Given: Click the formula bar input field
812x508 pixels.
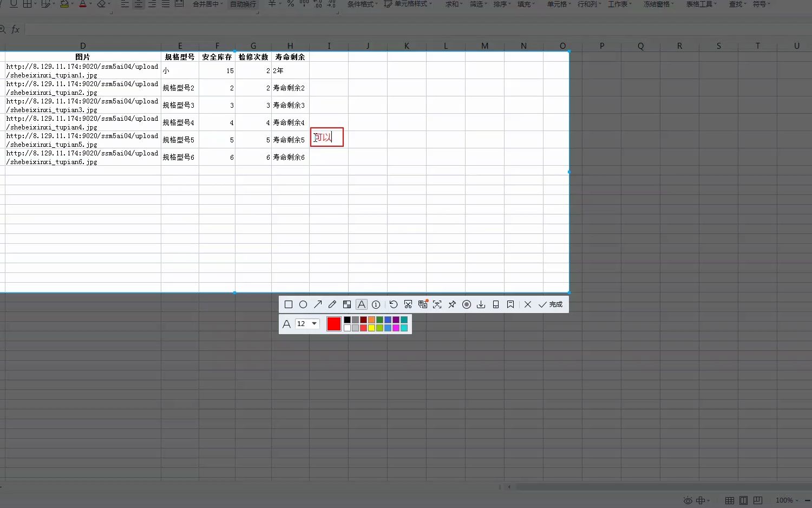Looking at the screenshot, I should [418, 29].
